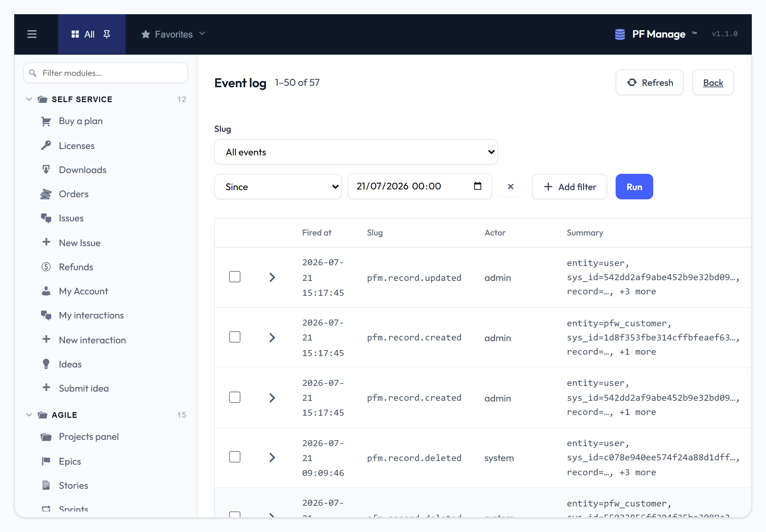Open the Orders module
Viewport: 766px width, 532px height.
pos(74,194)
